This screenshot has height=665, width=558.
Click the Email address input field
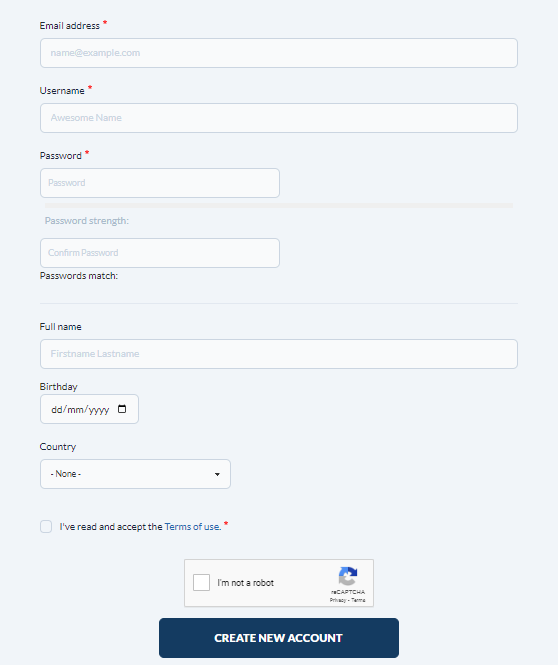pyautogui.click(x=279, y=53)
